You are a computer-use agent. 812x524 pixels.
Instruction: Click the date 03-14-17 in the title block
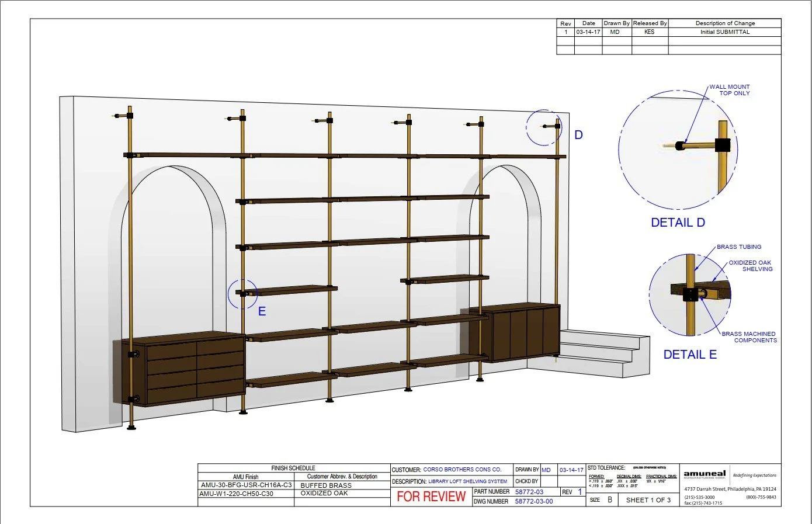pos(571,470)
